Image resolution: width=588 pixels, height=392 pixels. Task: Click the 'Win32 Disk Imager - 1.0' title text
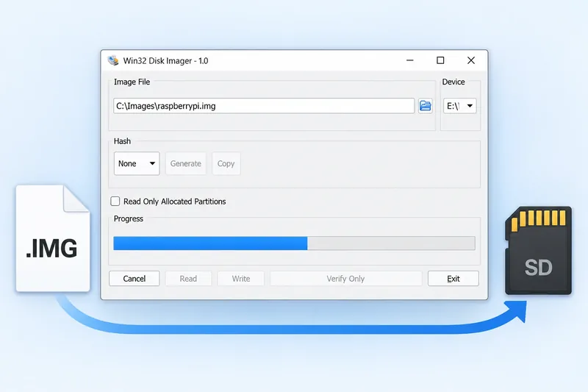coord(166,61)
